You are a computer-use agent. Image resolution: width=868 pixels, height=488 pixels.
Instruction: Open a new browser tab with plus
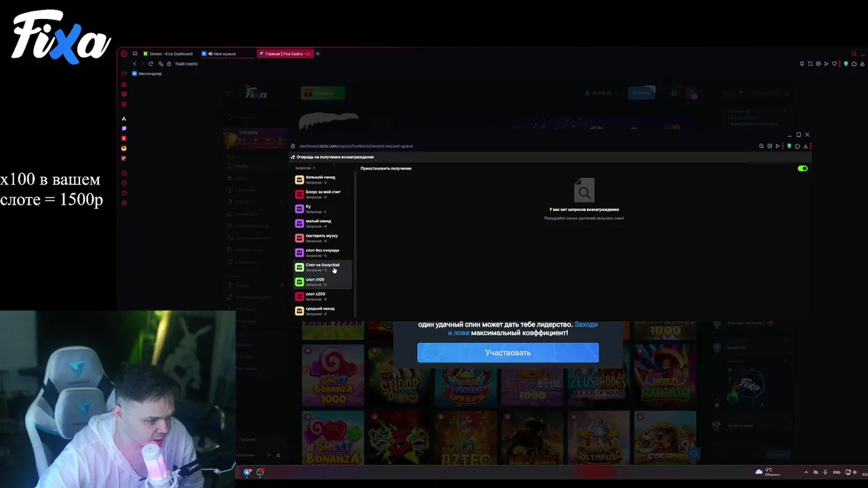click(317, 54)
